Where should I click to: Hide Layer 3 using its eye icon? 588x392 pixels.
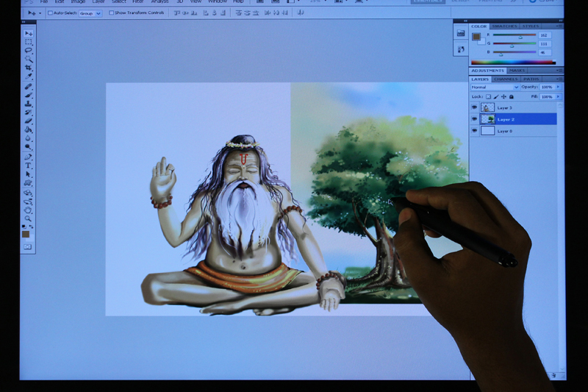click(474, 107)
